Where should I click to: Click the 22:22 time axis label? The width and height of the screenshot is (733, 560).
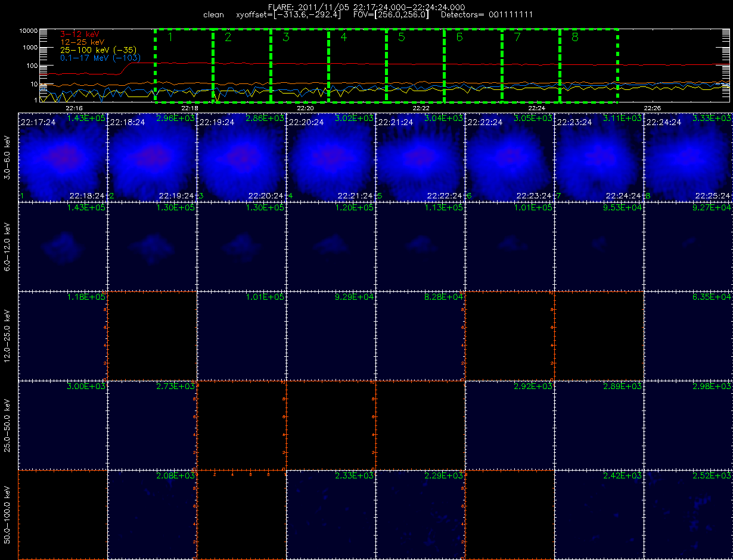pos(421,108)
